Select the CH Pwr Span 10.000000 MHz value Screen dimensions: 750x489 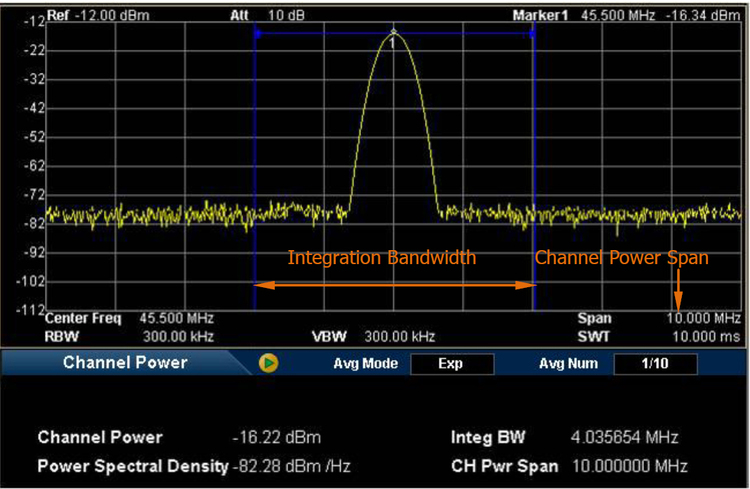click(629, 467)
